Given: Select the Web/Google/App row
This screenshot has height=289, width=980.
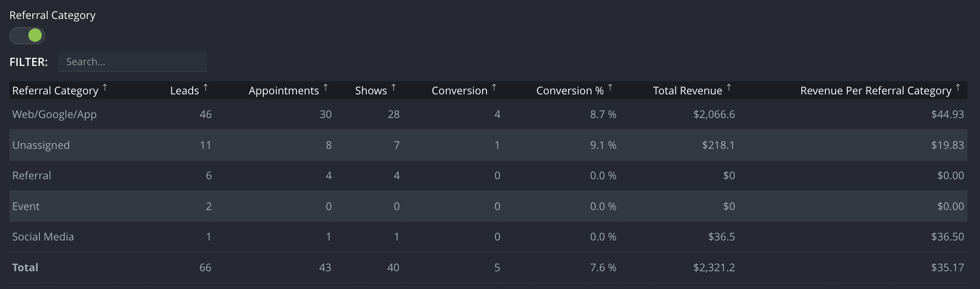Looking at the screenshot, I should click(488, 114).
